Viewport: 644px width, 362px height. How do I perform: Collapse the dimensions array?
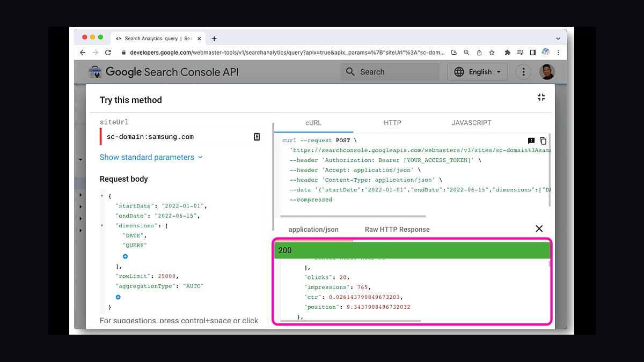(103, 226)
